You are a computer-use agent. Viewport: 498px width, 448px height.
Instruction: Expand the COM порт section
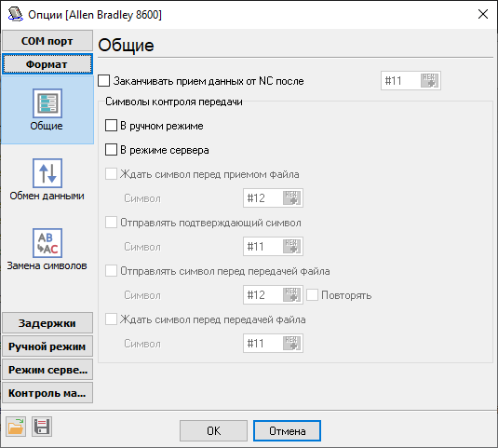click(47, 41)
